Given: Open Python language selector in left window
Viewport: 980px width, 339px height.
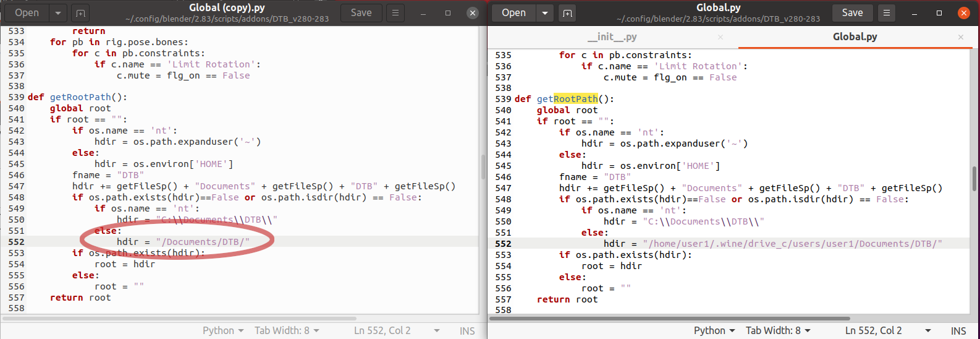Looking at the screenshot, I should 223,330.
